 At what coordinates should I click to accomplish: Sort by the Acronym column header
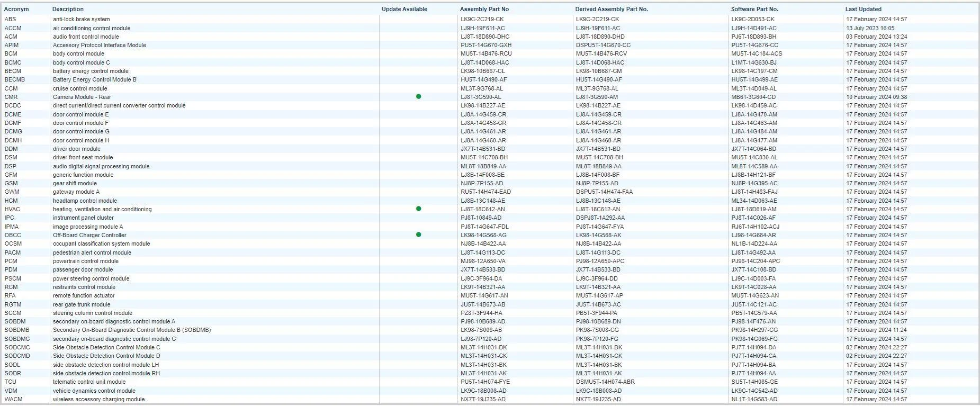pos(16,9)
